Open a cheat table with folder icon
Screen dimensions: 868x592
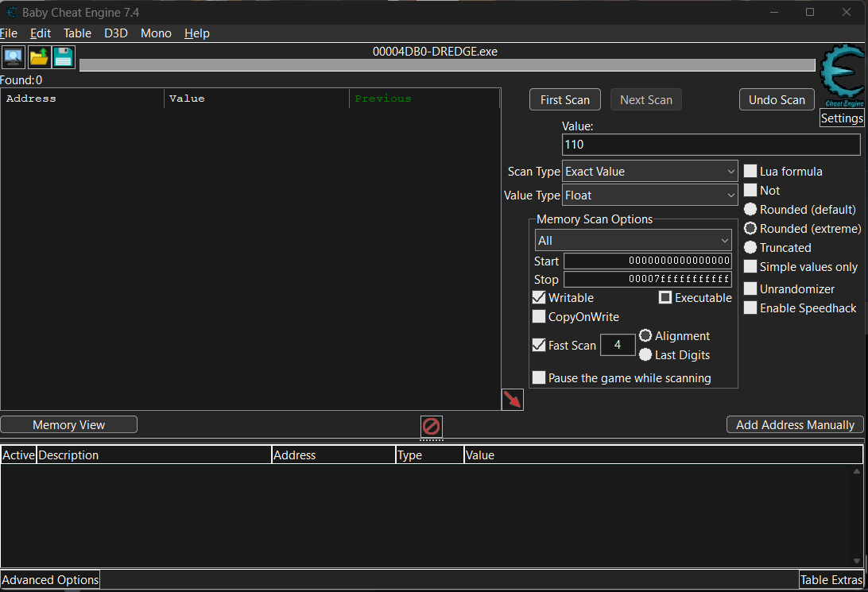pos(39,57)
